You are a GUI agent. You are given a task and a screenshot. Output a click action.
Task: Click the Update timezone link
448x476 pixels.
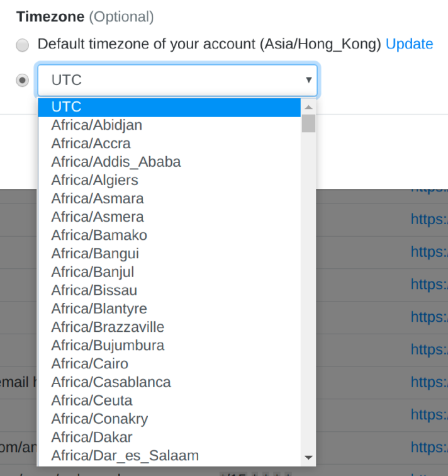pyautogui.click(x=409, y=44)
